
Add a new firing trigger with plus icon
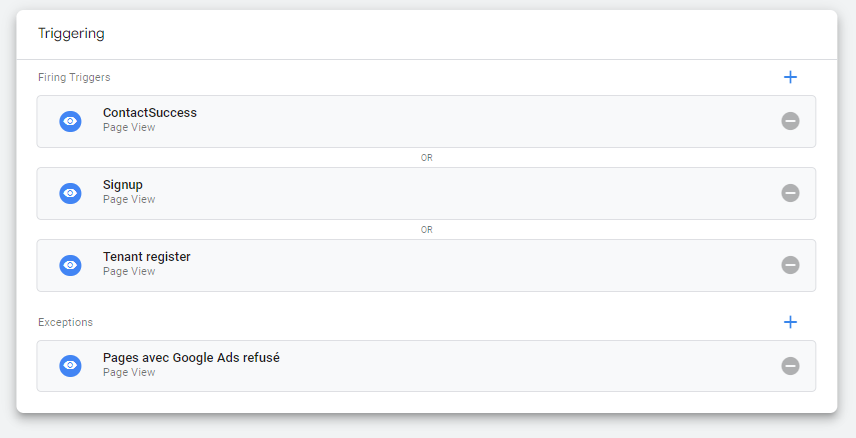pyautogui.click(x=790, y=77)
